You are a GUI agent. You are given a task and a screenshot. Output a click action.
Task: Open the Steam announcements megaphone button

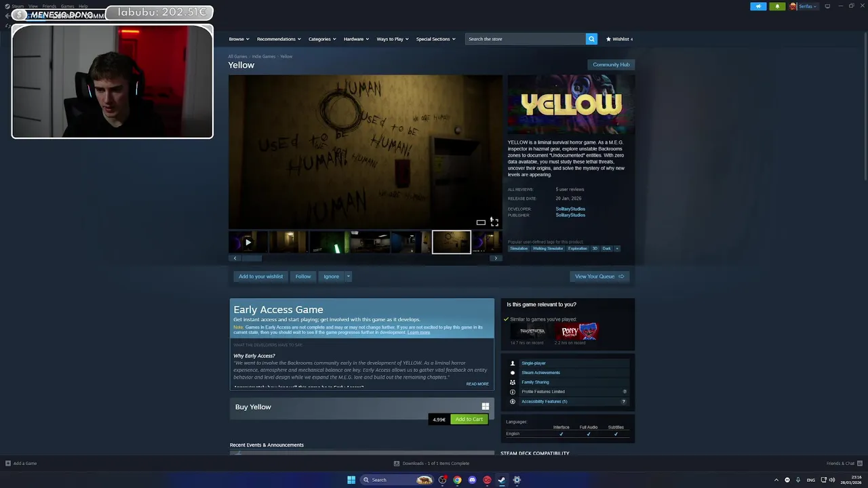(758, 6)
